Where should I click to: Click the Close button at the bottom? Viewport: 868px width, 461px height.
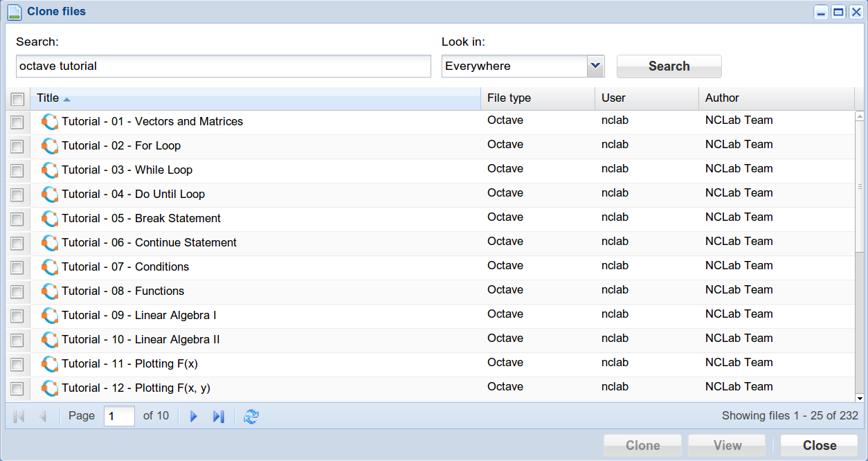click(x=820, y=446)
